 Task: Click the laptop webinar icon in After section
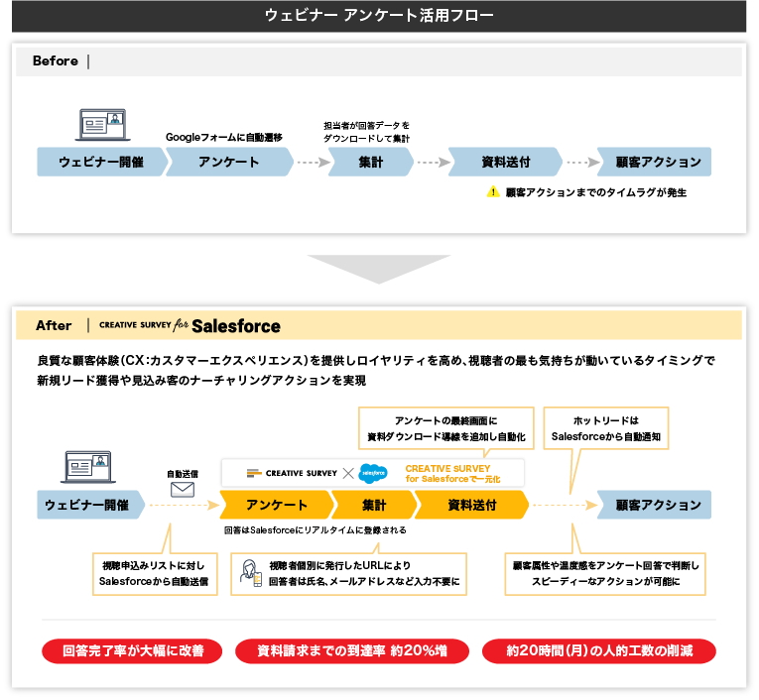click(x=88, y=467)
